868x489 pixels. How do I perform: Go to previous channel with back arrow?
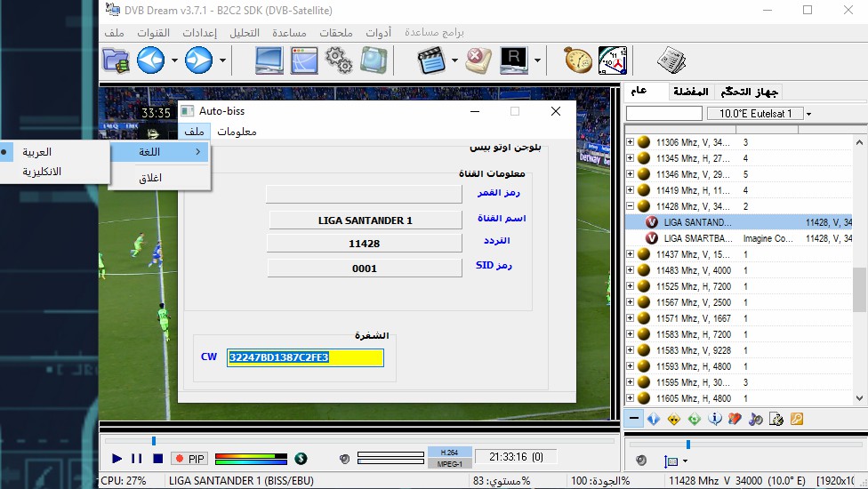[x=151, y=60]
